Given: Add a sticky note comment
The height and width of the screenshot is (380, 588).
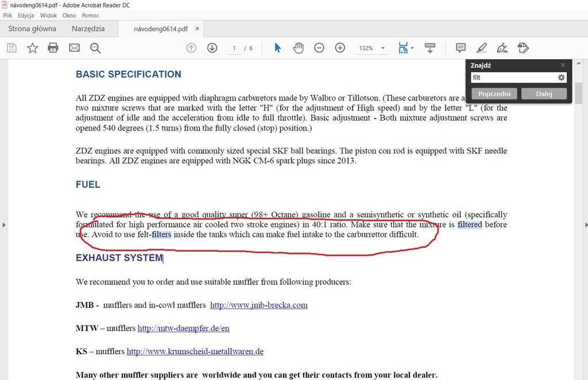Looking at the screenshot, I should pyautogui.click(x=461, y=48).
